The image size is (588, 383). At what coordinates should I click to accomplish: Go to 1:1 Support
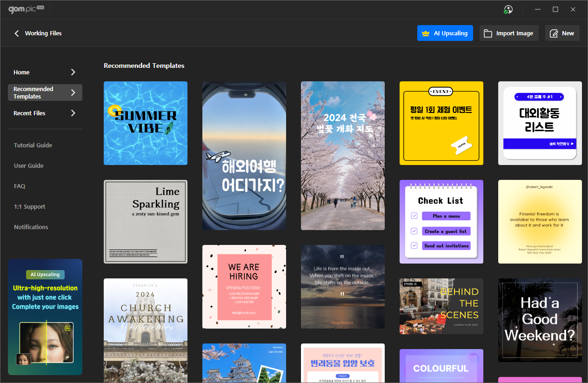(30, 207)
